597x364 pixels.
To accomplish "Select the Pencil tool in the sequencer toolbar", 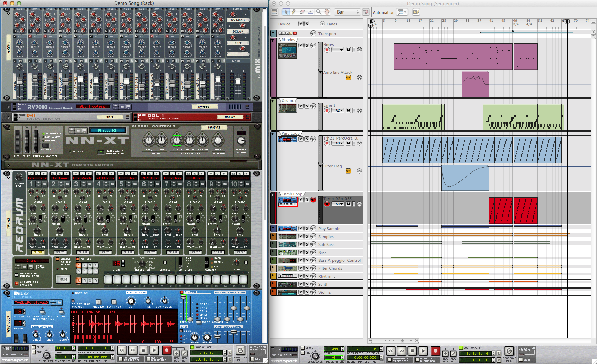I will point(294,11).
